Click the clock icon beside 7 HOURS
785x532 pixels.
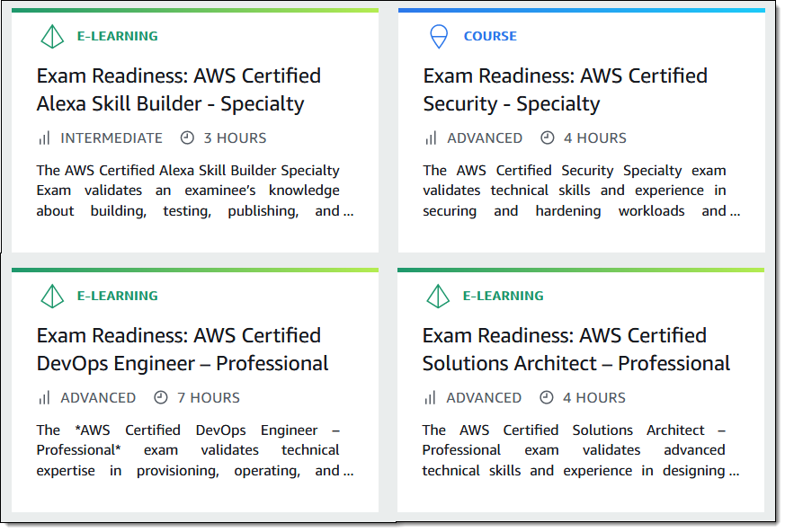pos(161,397)
